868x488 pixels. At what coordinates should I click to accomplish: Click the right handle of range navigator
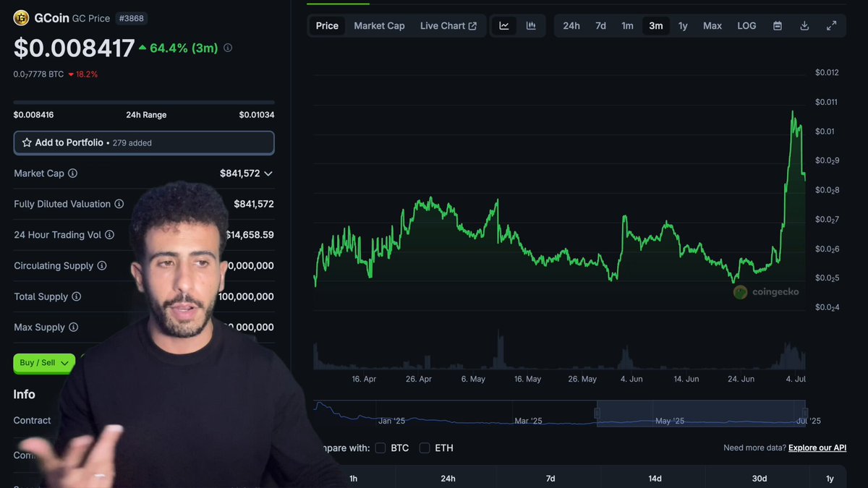[x=805, y=413]
